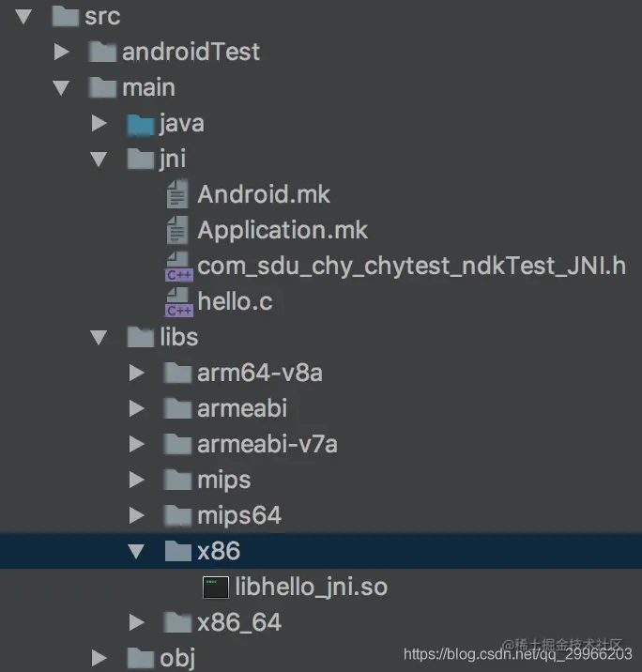This screenshot has height=672, width=642.
Task: Click the src folder icon
Action: [65, 16]
